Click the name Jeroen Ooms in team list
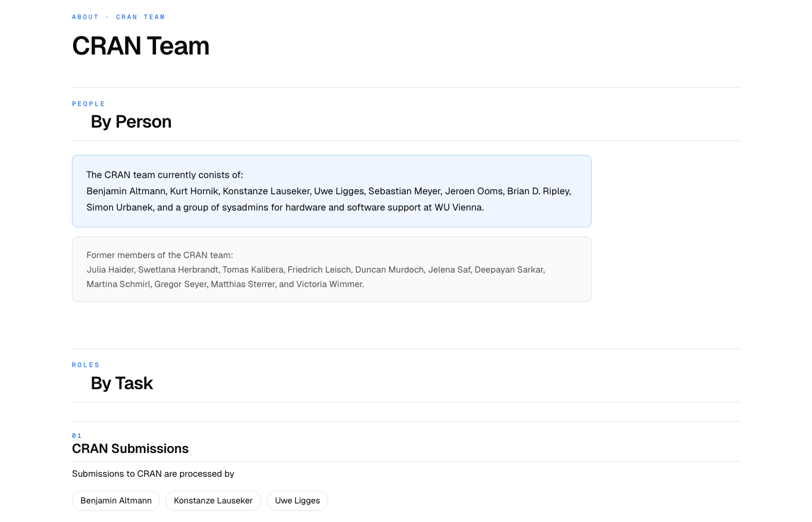The width and height of the screenshot is (812, 522). click(474, 191)
